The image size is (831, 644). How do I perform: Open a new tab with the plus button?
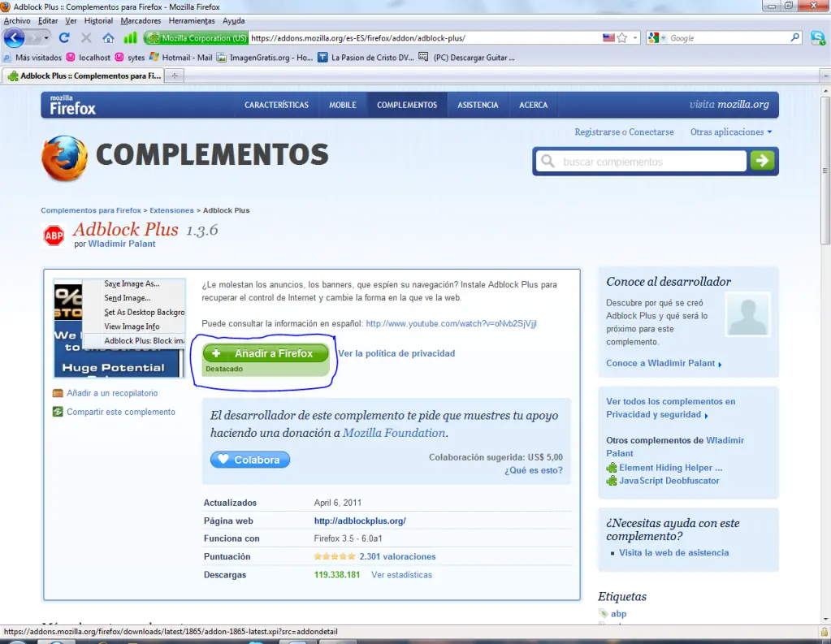(x=174, y=74)
